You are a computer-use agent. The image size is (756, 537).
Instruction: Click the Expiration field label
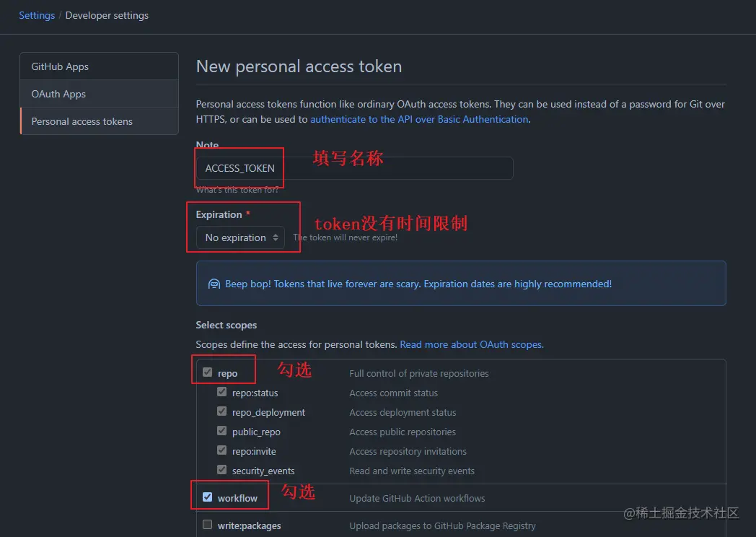219,214
